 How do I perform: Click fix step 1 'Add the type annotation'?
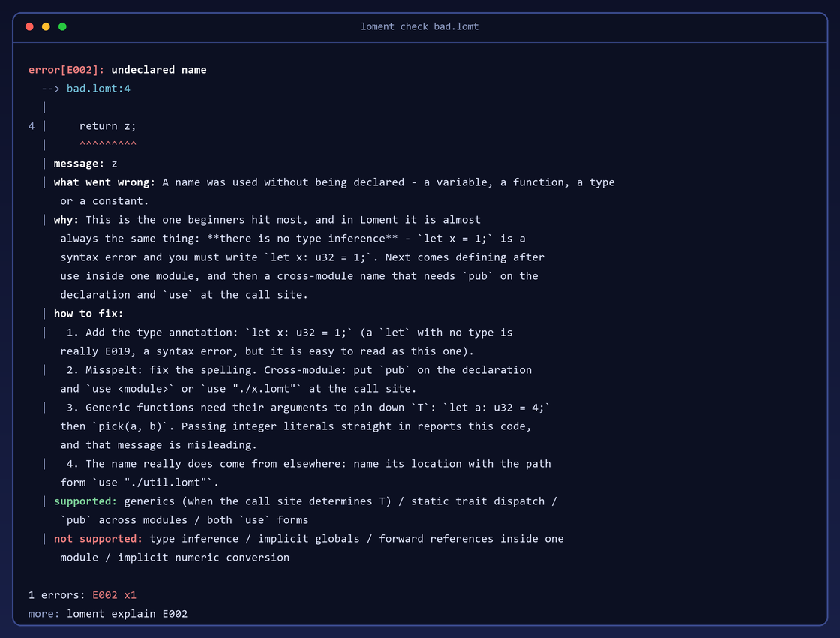(x=289, y=333)
